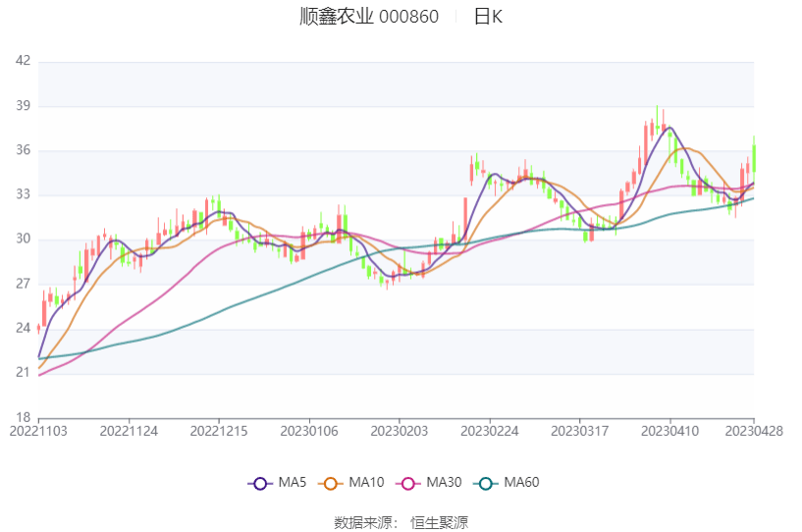Click the x-axis date 20221103
Screen dimensions: 802x532
pyautogui.click(x=38, y=431)
